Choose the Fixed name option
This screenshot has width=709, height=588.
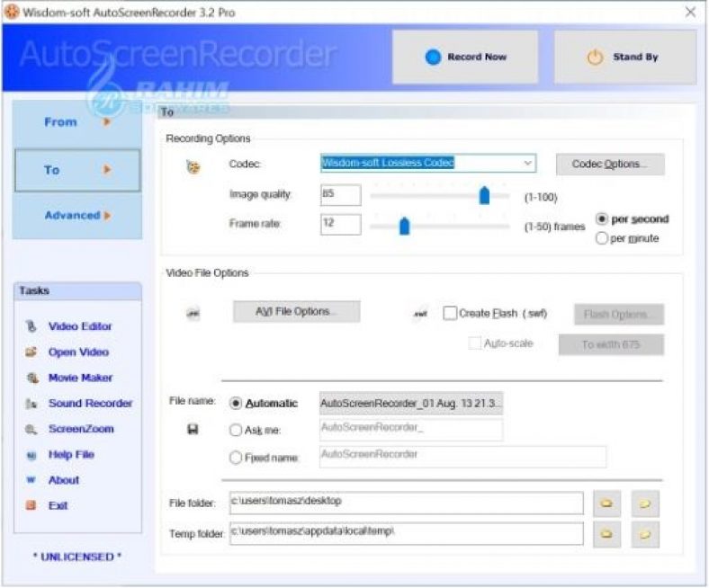236,458
